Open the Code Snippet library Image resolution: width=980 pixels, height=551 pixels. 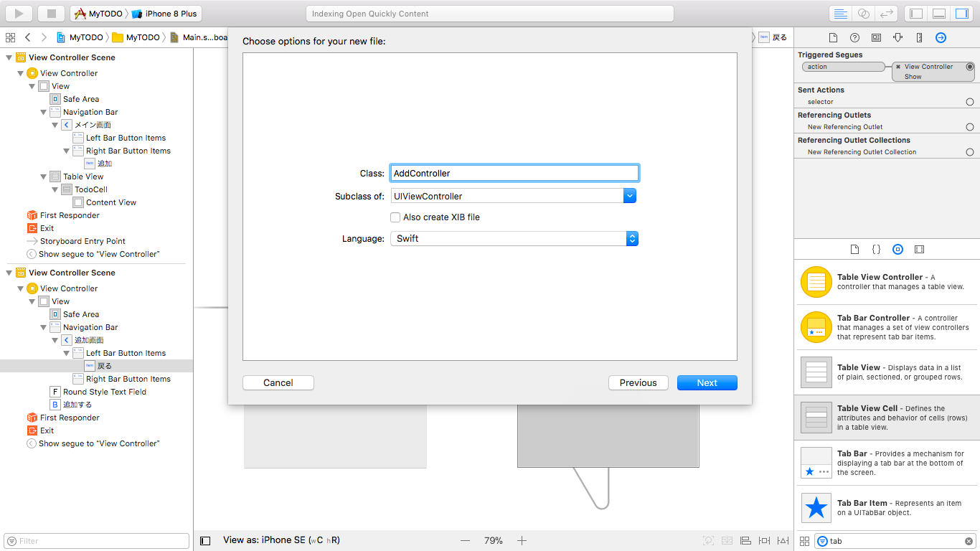[x=876, y=249]
